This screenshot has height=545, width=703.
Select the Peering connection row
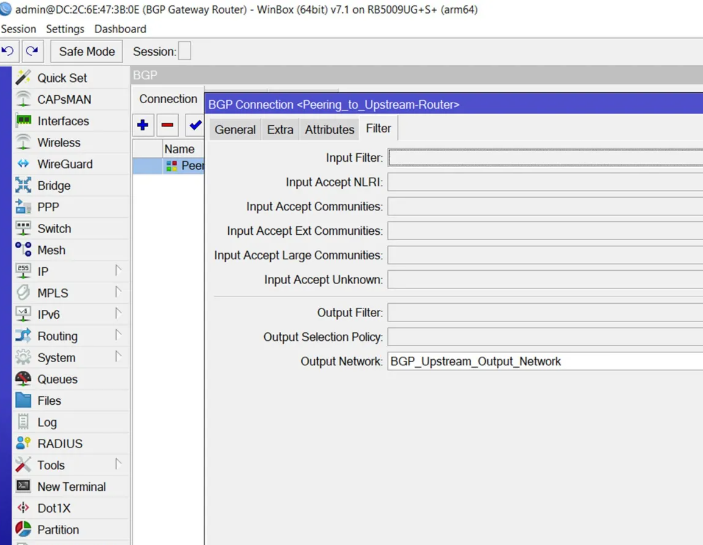(169, 166)
